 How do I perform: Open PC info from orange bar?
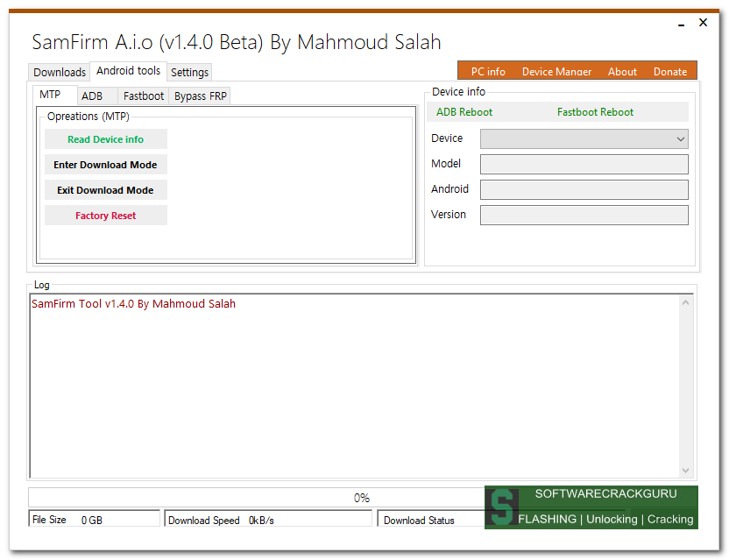pos(488,71)
